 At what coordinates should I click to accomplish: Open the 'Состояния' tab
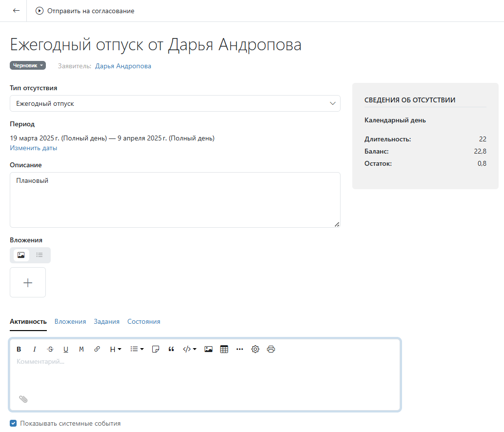pyautogui.click(x=143, y=321)
